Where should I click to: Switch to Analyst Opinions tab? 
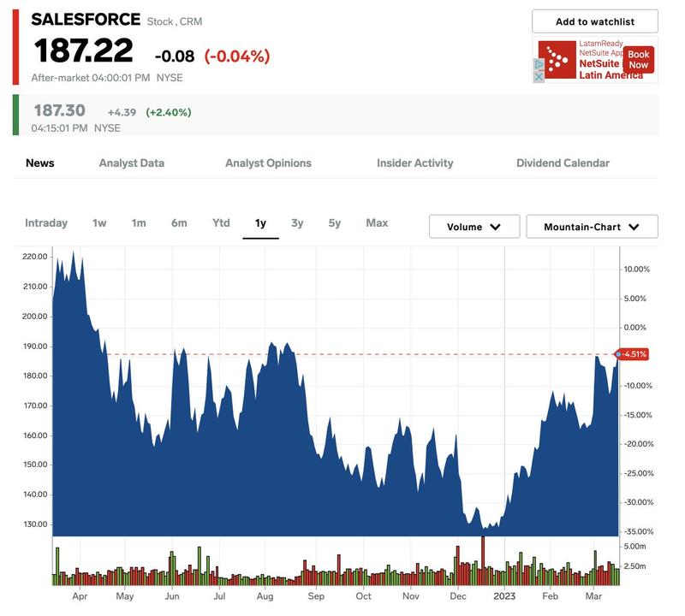[268, 163]
